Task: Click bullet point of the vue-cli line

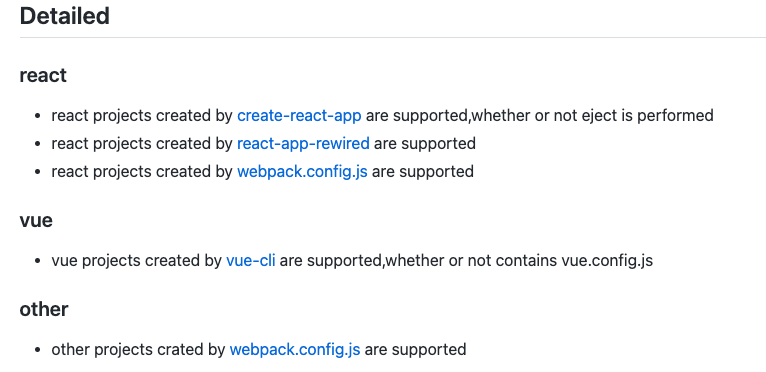Action: pyautogui.click(x=38, y=261)
